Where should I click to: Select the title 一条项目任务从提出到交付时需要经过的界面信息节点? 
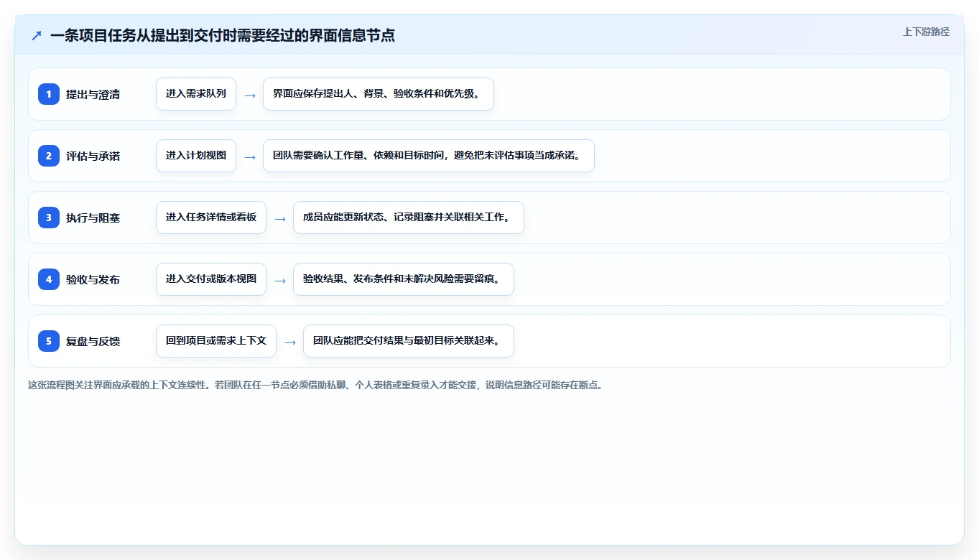[223, 35]
